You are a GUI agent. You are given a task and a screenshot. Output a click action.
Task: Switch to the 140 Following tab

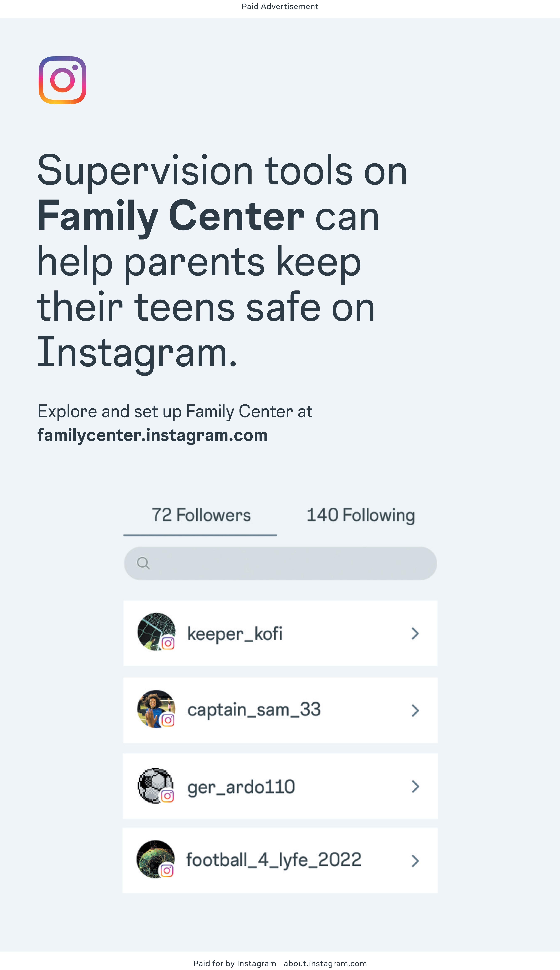tap(361, 515)
